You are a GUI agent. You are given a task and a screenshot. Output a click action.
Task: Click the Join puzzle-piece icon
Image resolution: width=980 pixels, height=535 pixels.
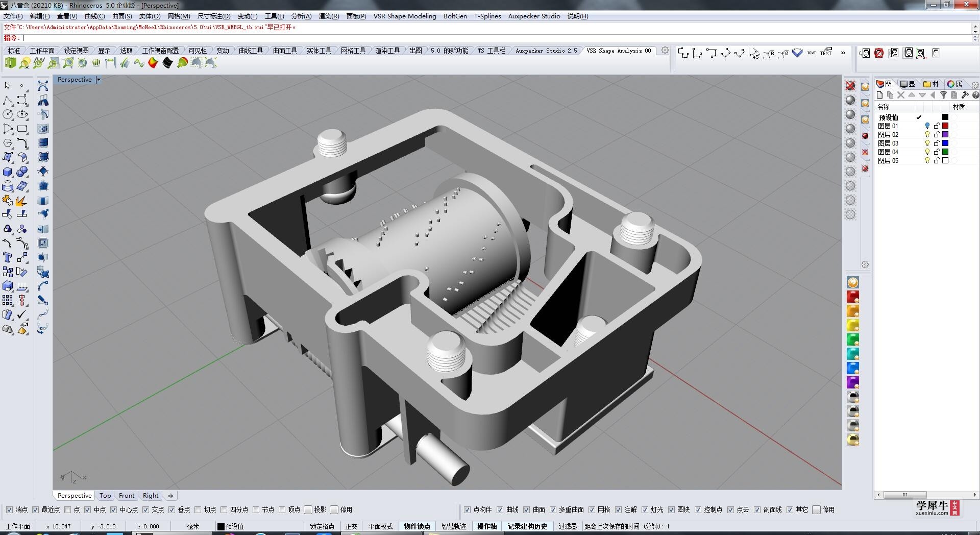coord(8,201)
